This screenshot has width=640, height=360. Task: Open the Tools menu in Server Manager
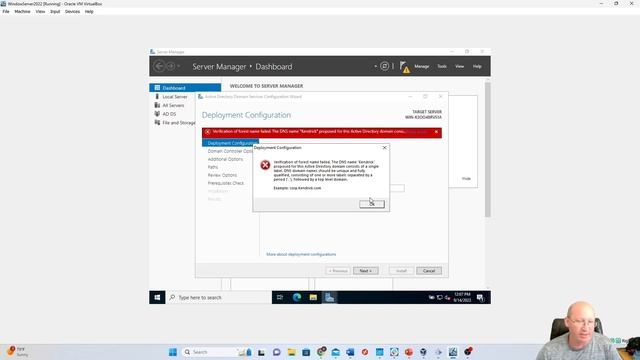[x=442, y=66]
